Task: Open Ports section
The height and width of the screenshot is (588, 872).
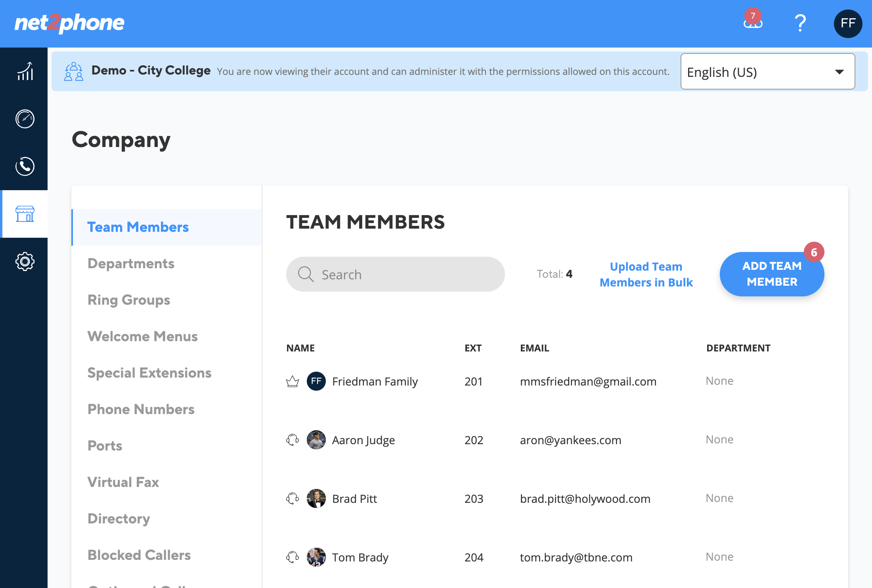Action: [105, 446]
